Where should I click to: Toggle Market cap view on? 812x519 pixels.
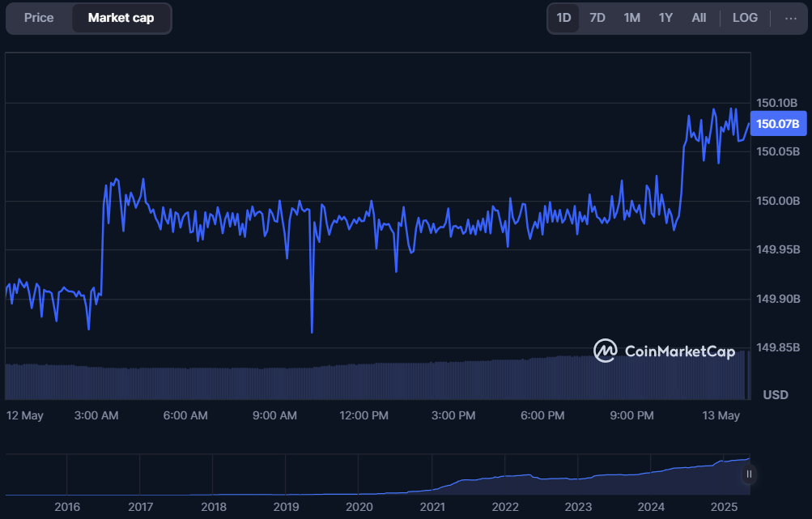(121, 17)
